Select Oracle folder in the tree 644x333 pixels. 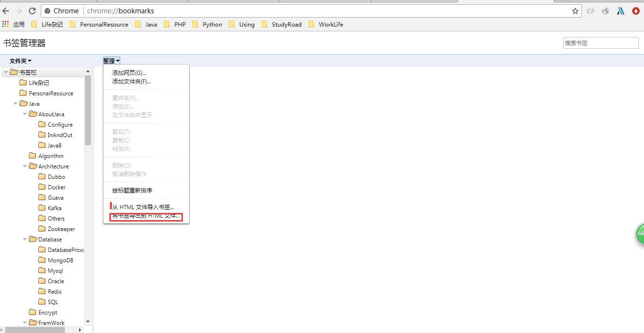[51, 281]
